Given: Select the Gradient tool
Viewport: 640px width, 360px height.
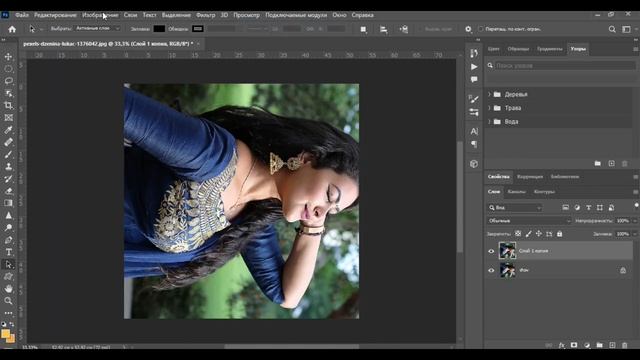Looking at the screenshot, I should point(8,203).
